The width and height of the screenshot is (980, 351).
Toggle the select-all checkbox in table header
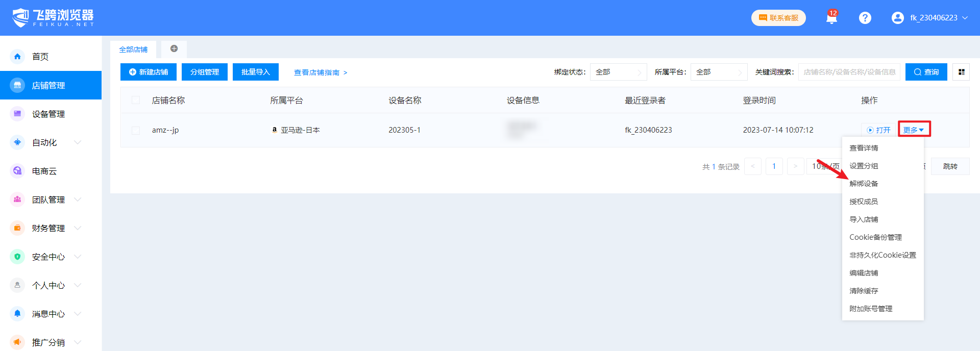136,100
